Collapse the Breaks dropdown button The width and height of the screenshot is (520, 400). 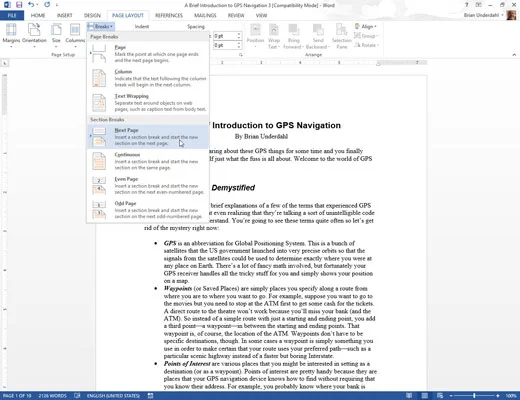[x=100, y=26]
